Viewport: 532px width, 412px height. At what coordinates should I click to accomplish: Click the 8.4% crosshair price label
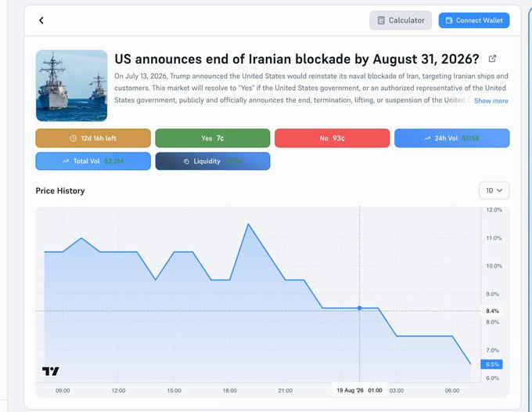pyautogui.click(x=492, y=311)
